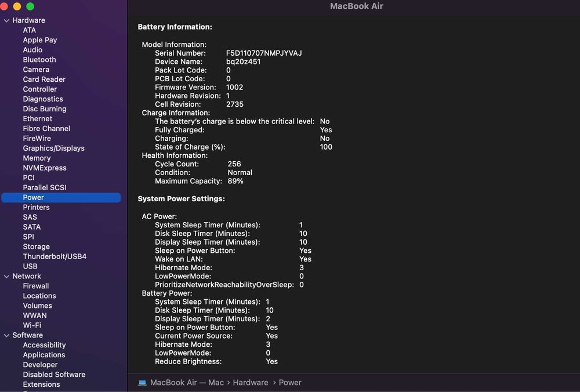The image size is (580, 392).
Task: Select Fibre Channel in the sidebar
Action: click(46, 128)
